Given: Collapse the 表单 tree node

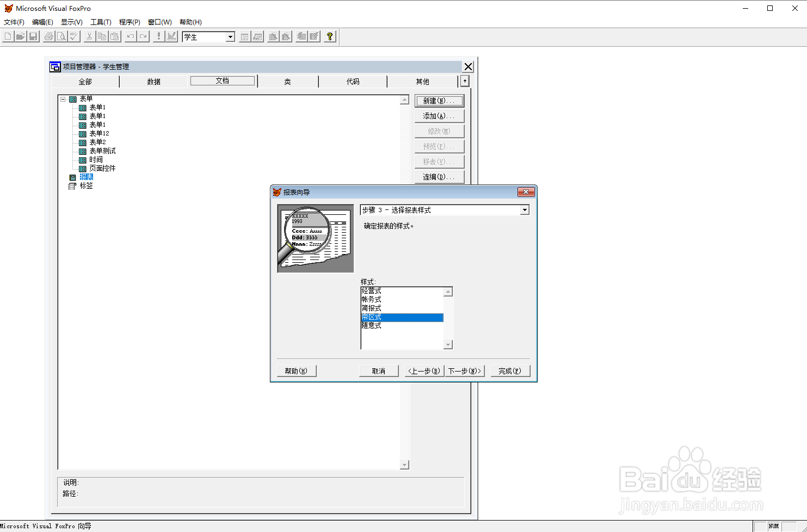Looking at the screenshot, I should pos(63,99).
